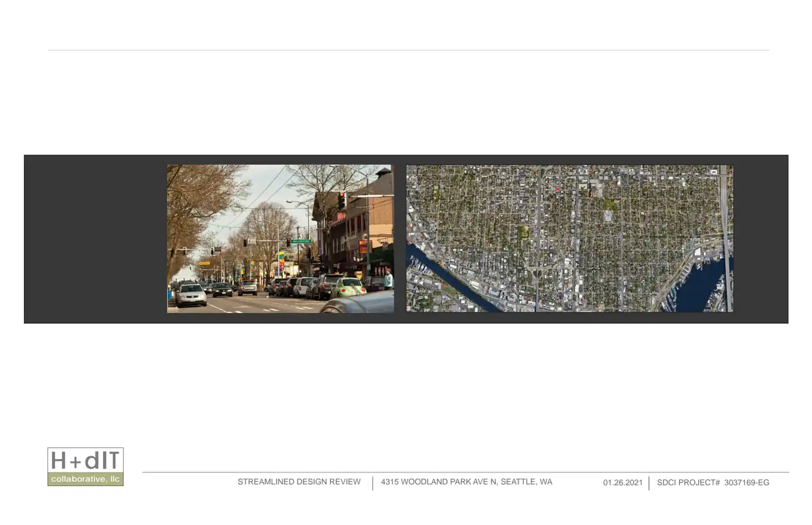The height and width of the screenshot is (525, 812).
Task: Select 'SDCI PROJECT# 3037169-EG' text
Action: point(713,483)
